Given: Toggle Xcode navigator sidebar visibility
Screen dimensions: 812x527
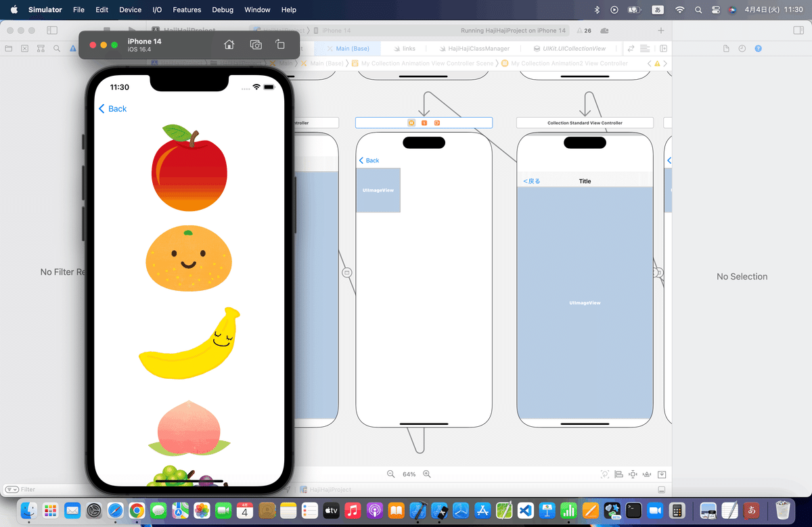Looking at the screenshot, I should tap(52, 30).
